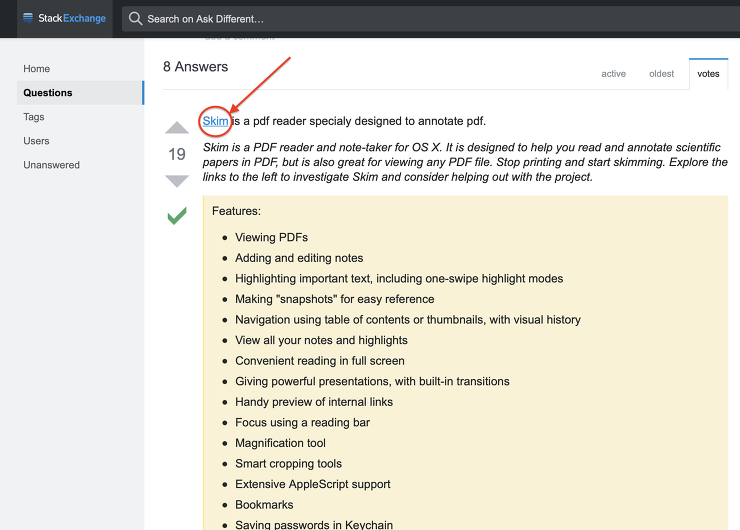740x530 pixels.
Task: Sort answers by oldest tab
Action: tap(661, 73)
